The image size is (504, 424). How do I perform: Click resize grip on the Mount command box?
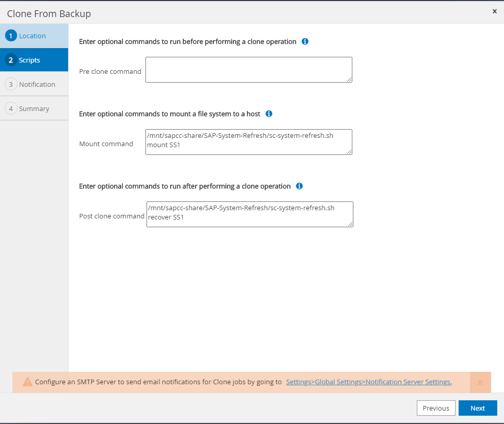click(349, 152)
